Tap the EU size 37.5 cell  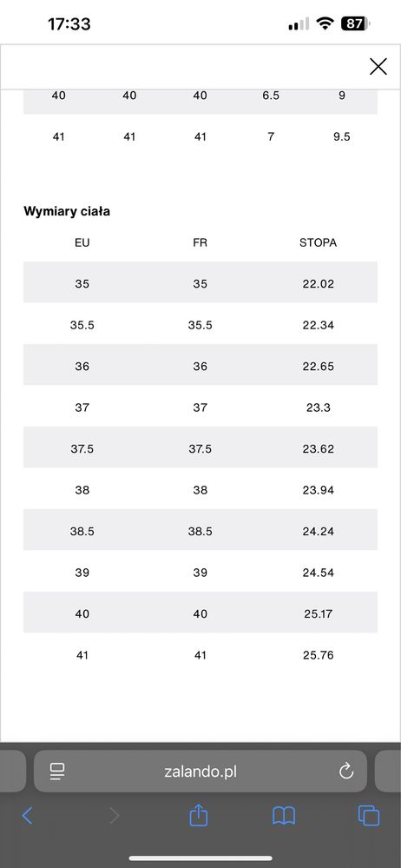[x=82, y=448]
